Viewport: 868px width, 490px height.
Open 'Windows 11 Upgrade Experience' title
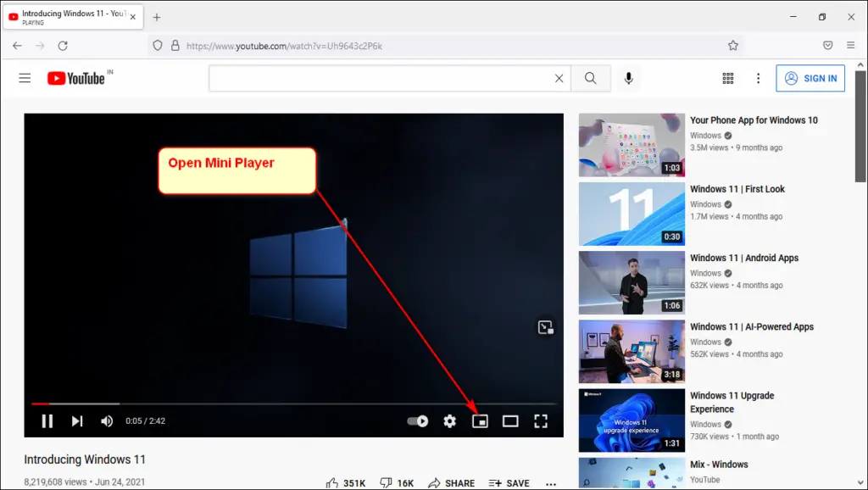point(732,403)
